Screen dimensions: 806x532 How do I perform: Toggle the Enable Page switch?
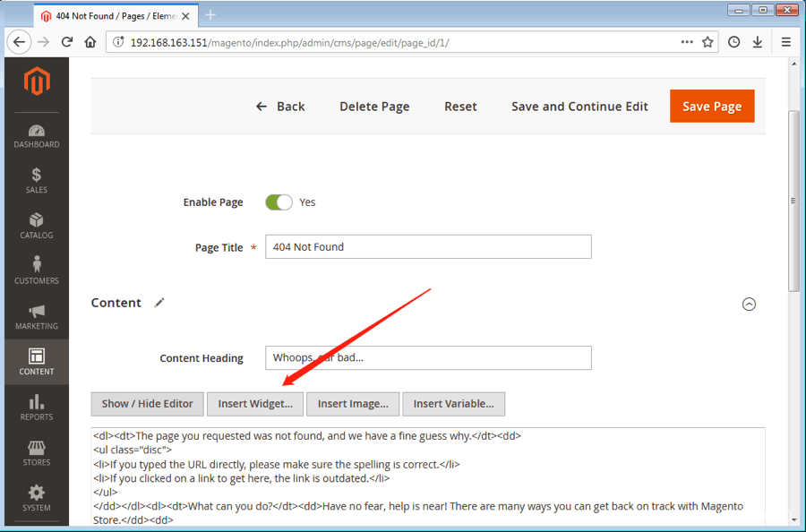(x=279, y=202)
